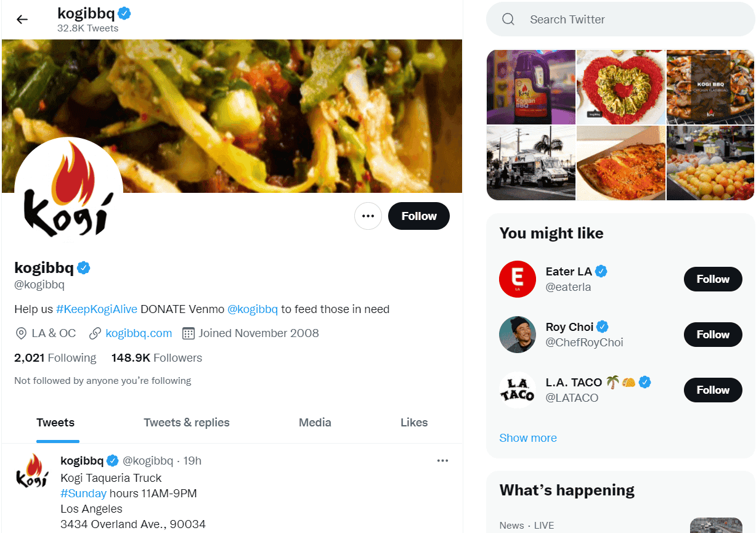View the 148.9K Followers list
This screenshot has height=533, width=756.
pos(156,358)
